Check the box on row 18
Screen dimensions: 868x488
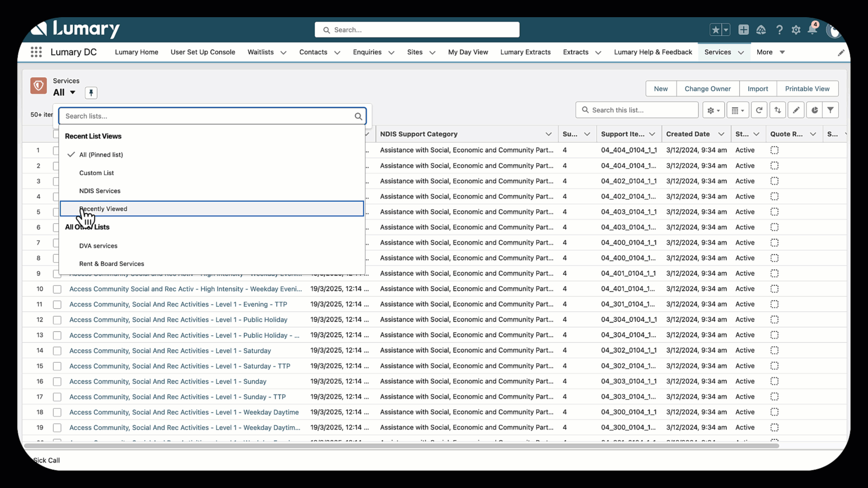click(x=57, y=412)
